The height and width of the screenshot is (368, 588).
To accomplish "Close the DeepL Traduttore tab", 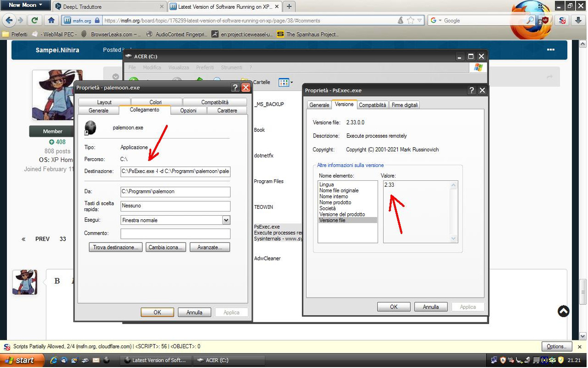I will [x=162, y=7].
